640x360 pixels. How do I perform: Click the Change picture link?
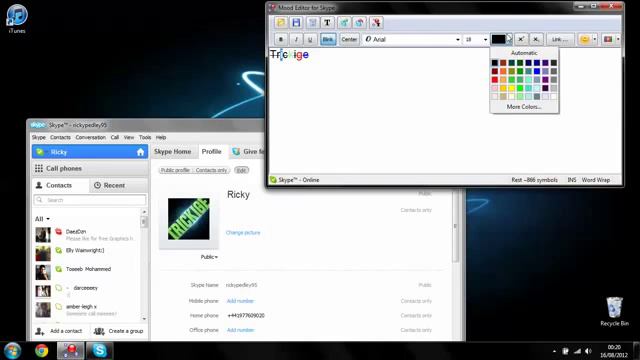click(243, 233)
